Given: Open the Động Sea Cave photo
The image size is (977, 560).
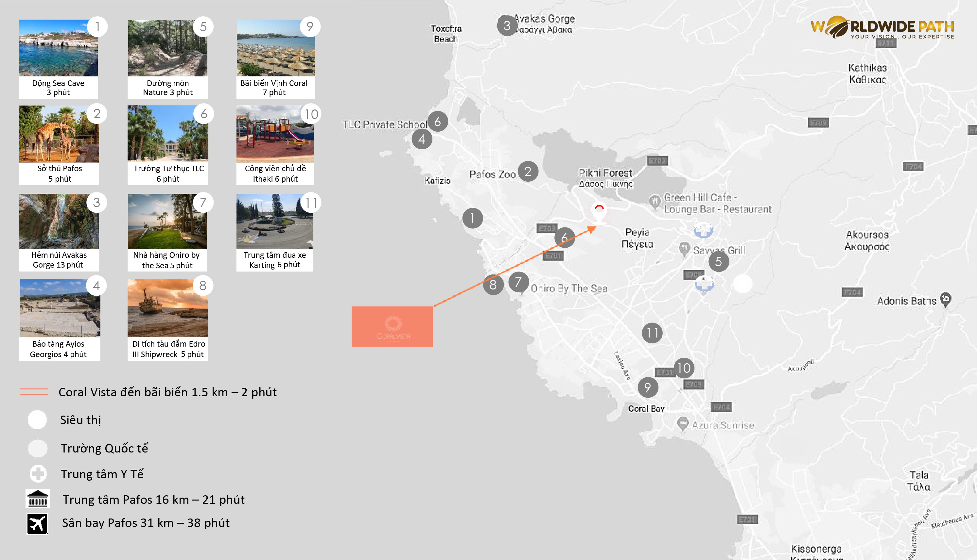Looking at the screenshot, I should (x=58, y=48).
